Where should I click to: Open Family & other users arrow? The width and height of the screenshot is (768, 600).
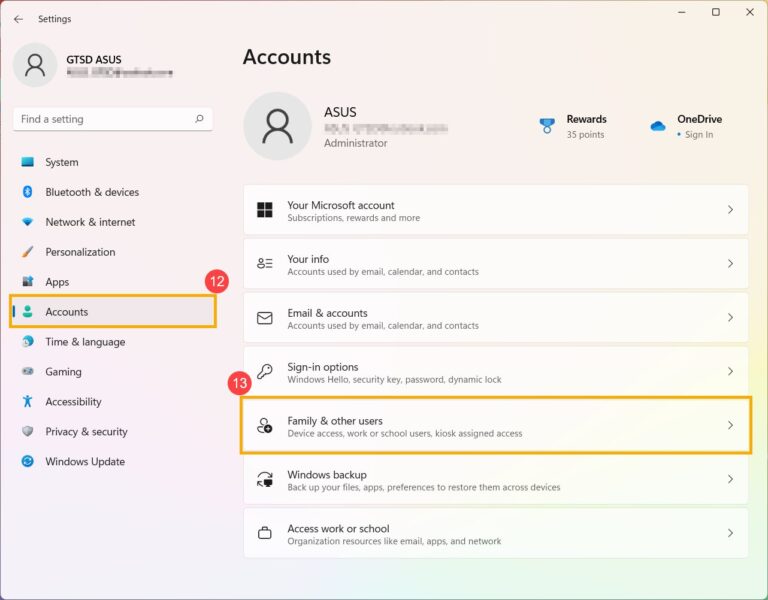click(730, 426)
